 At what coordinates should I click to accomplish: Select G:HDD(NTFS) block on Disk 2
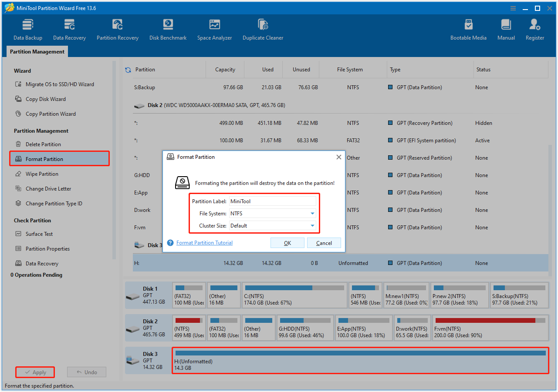click(x=306, y=328)
